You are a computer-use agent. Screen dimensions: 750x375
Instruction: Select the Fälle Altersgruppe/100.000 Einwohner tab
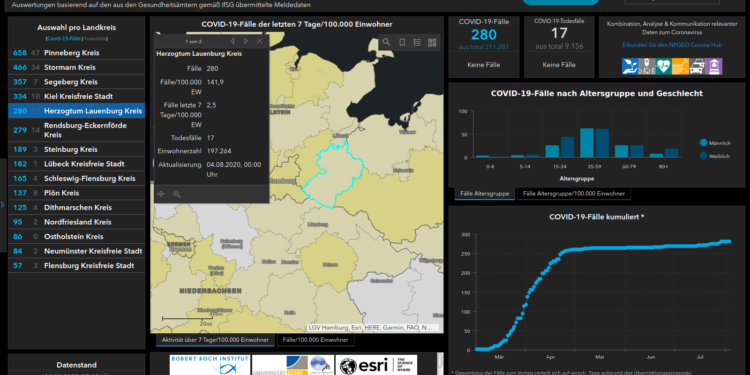(x=574, y=194)
